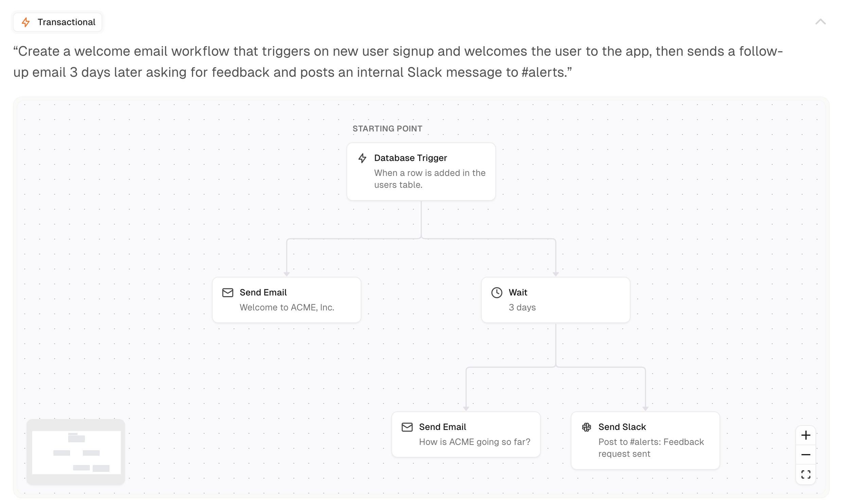Click the envelope icon on Welcome email node
The image size is (846, 504).
pos(228,292)
